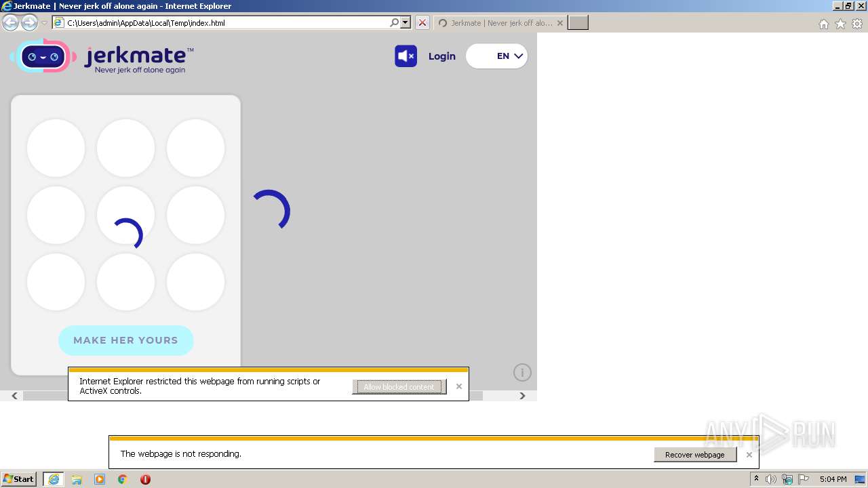Restore down the Internet Explorer window
Viewport: 868px width, 488px height.
[x=849, y=6]
